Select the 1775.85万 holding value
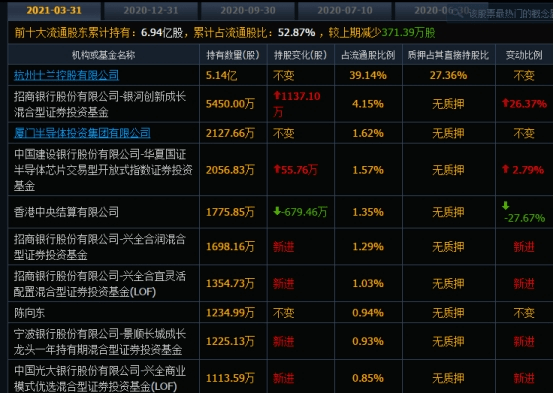 pyautogui.click(x=230, y=212)
